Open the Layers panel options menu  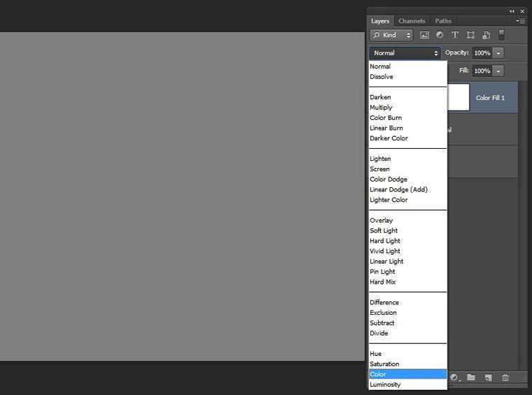click(x=521, y=21)
